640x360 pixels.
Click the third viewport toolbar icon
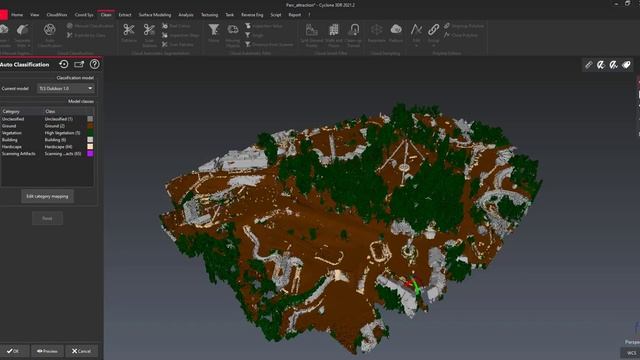pos(613,64)
